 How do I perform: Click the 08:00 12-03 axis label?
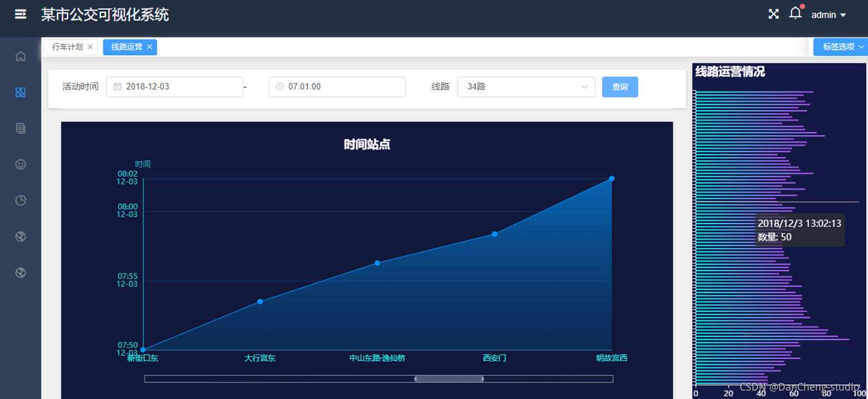[x=127, y=210]
